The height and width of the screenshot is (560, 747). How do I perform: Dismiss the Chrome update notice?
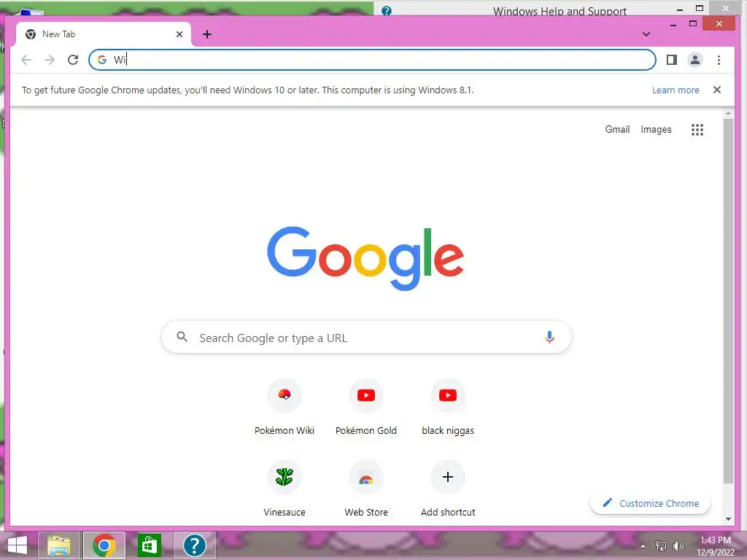coord(716,90)
